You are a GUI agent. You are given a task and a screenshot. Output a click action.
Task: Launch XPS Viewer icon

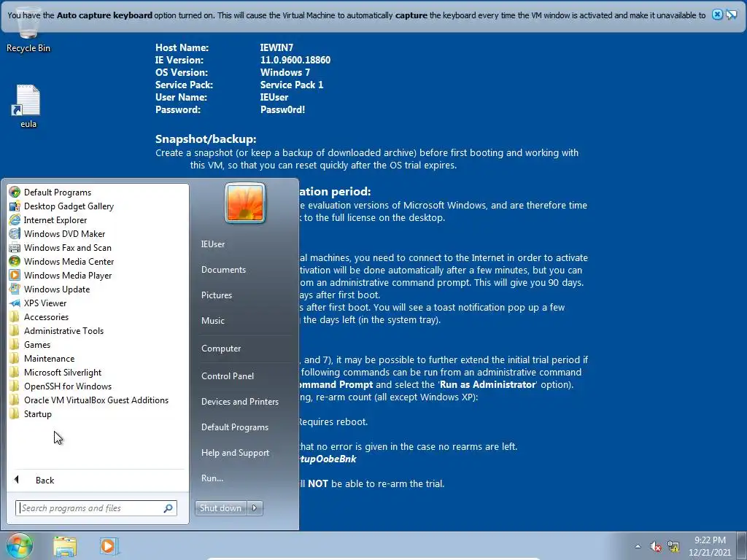coord(15,303)
